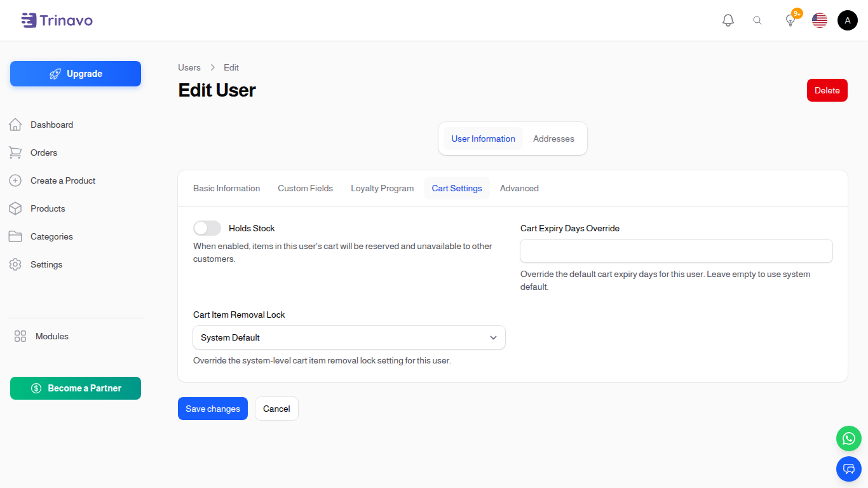Screen dimensions: 868x488
Task: Open WhatsApp chat bubble
Action: tap(849, 438)
